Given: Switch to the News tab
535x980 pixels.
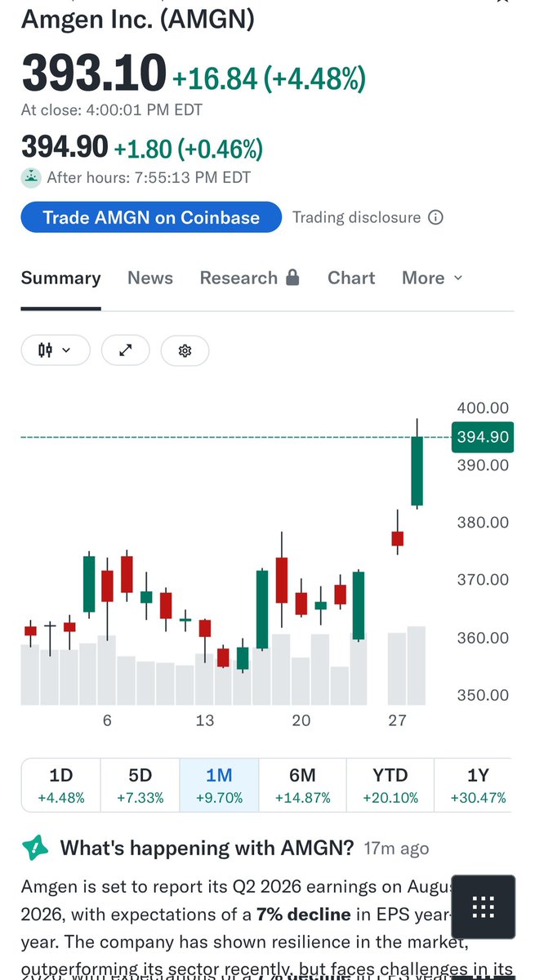Looking at the screenshot, I should coord(150,278).
